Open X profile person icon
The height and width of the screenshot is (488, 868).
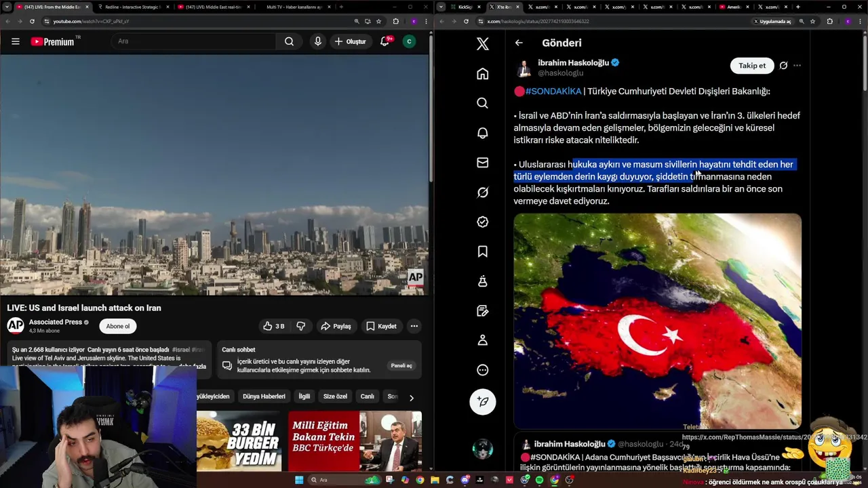click(482, 340)
